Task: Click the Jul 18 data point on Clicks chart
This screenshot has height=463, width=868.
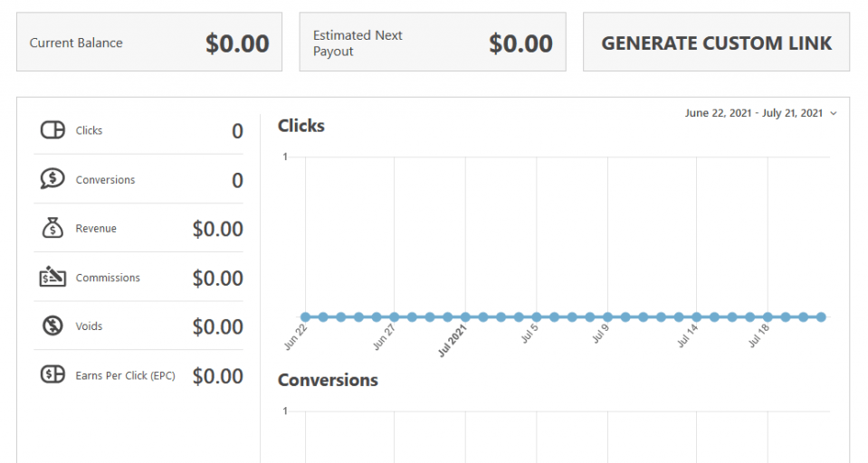Action: (768, 317)
